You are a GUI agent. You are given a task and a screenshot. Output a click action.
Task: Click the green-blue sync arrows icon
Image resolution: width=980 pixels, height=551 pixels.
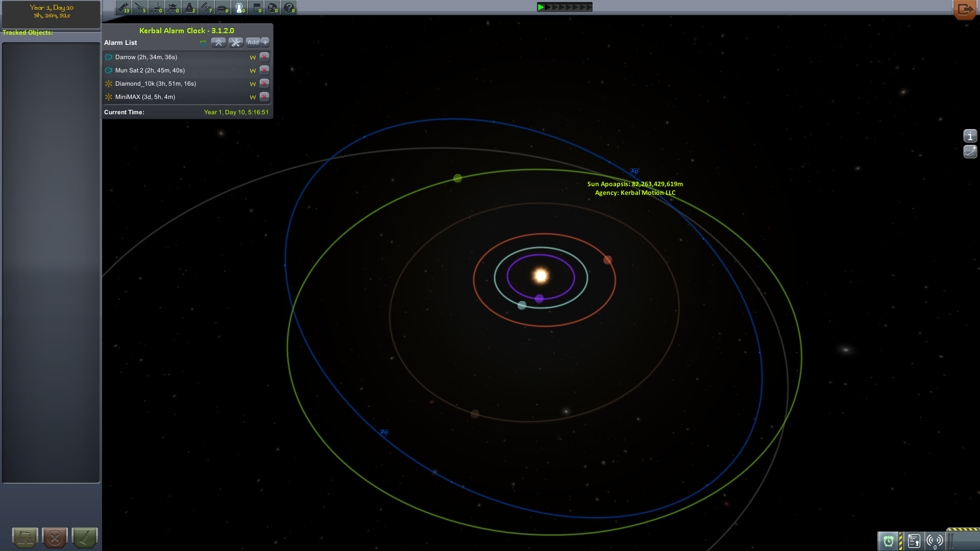coord(203,42)
